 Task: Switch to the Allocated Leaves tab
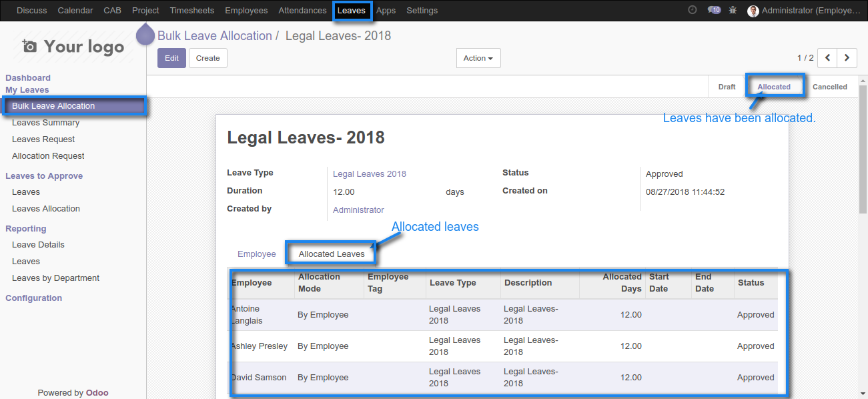point(332,254)
